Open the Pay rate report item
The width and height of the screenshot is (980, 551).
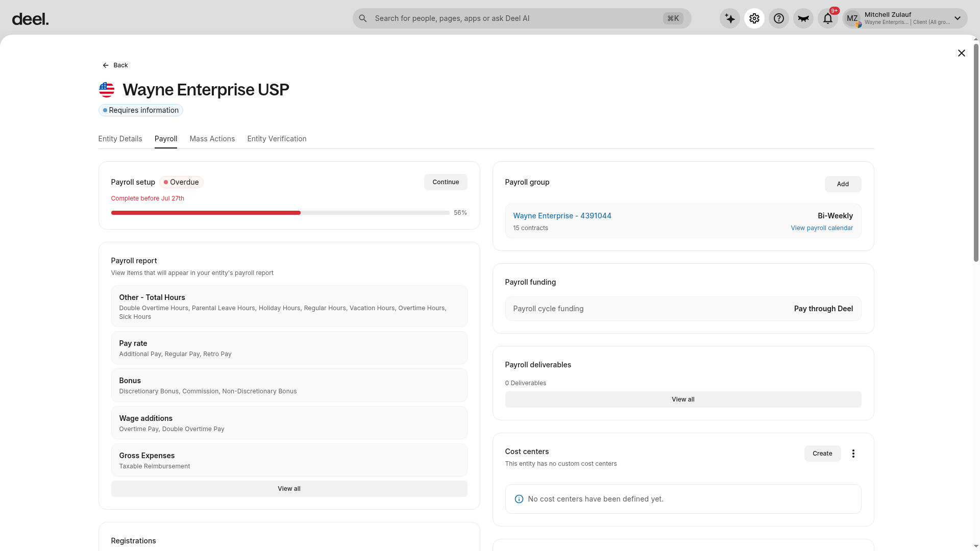289,348
